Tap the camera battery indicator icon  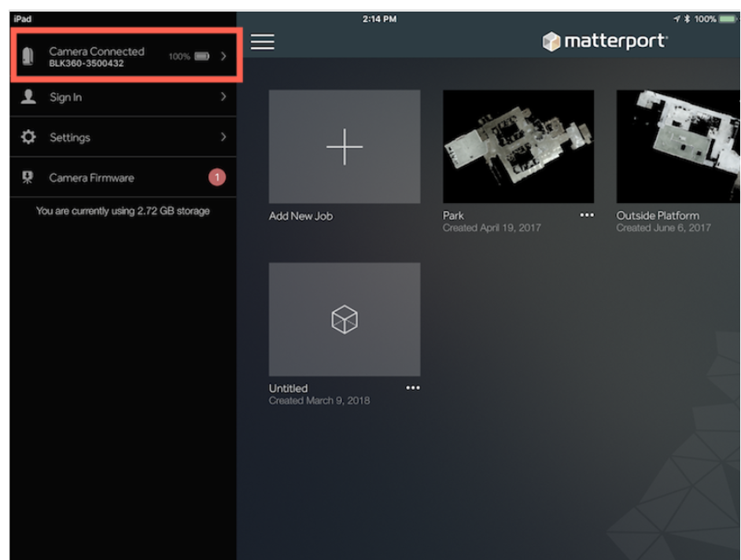pyautogui.click(x=202, y=57)
